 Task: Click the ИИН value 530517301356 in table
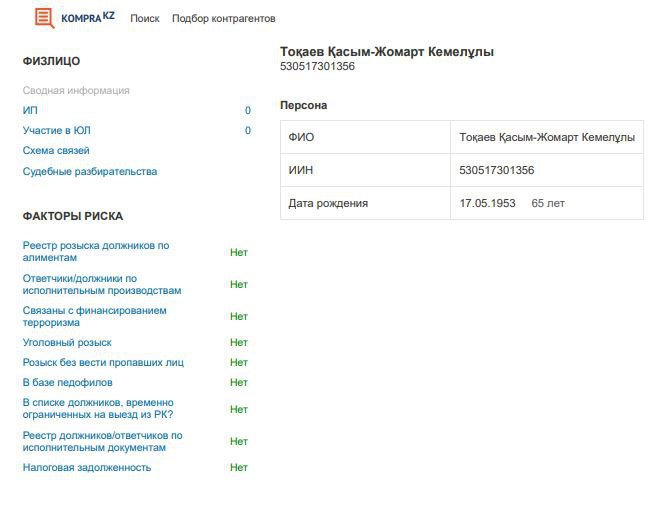pos(497,170)
